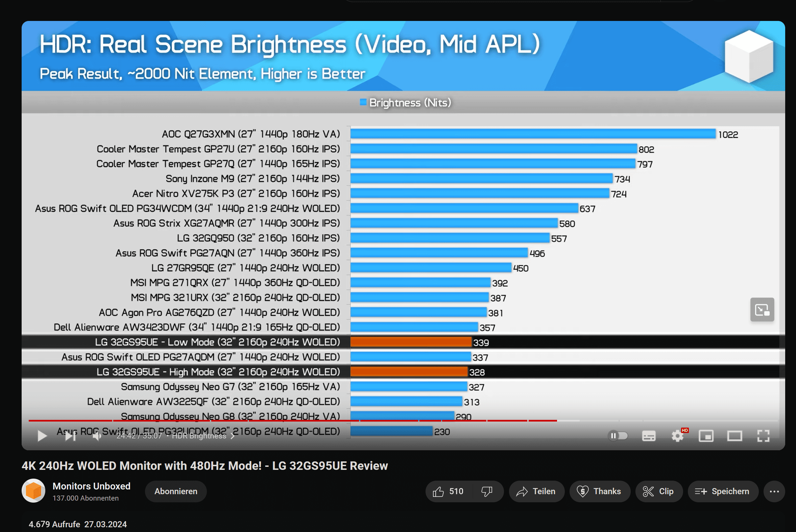796x532 pixels.
Task: Like the video with thumbs up
Action: pos(448,491)
